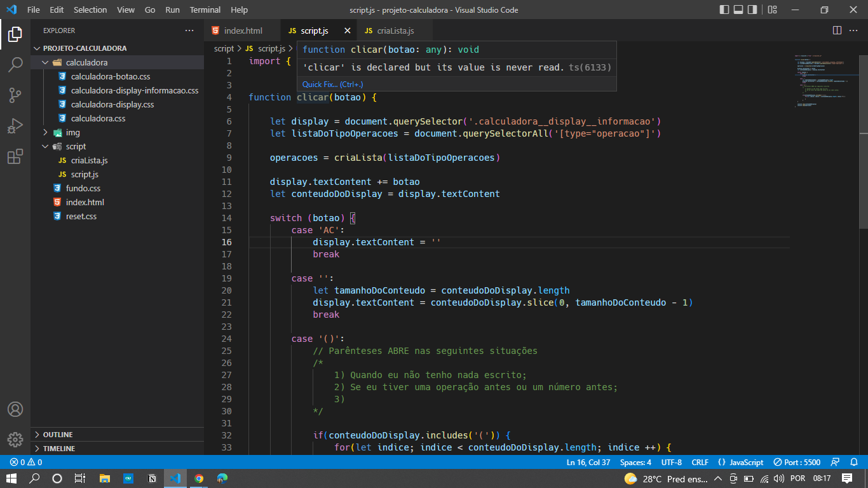868x488 pixels.
Task: Open the errors and warnings indicator
Action: click(x=26, y=462)
